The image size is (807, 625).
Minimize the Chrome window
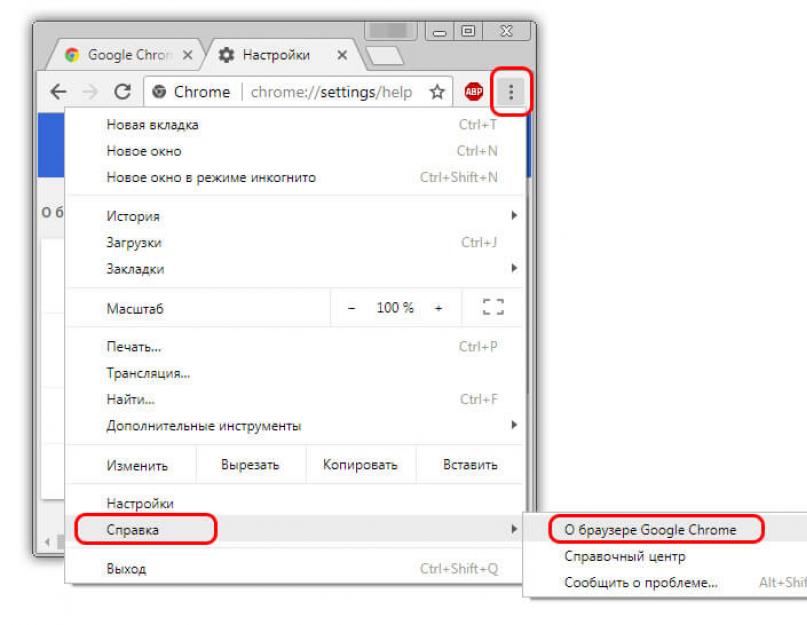tap(440, 32)
